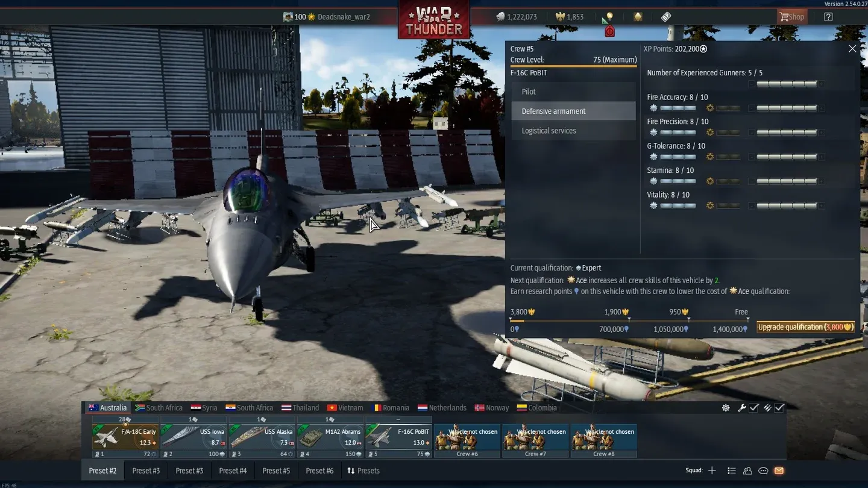The image size is (868, 488).
Task: Select the Pilot crew category
Action: [573, 92]
